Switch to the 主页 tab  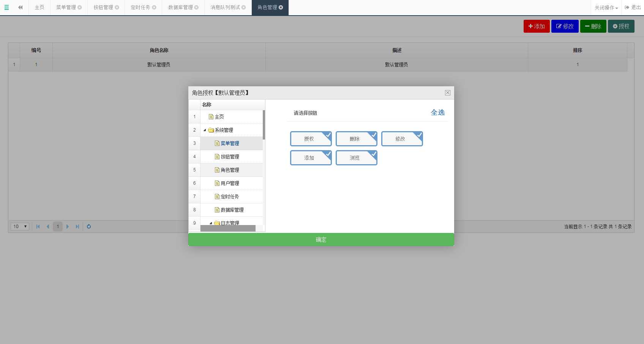pos(39,7)
